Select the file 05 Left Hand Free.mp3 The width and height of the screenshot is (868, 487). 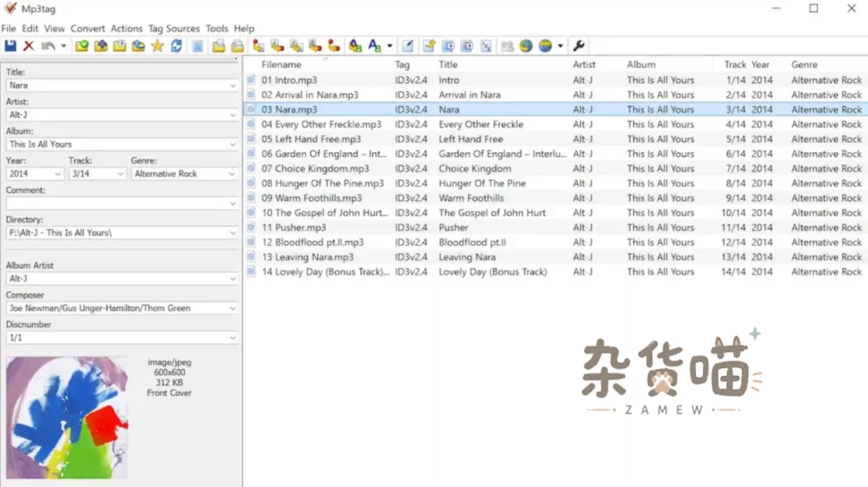[x=311, y=139]
